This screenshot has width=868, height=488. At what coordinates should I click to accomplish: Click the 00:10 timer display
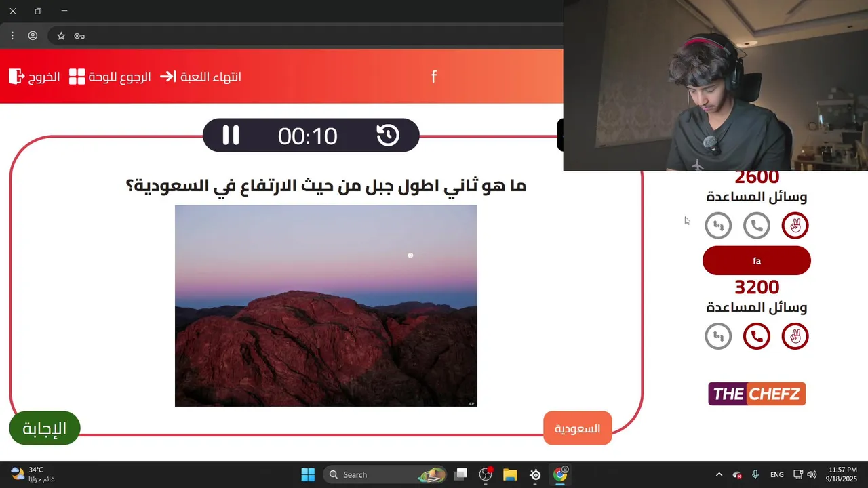(x=307, y=136)
